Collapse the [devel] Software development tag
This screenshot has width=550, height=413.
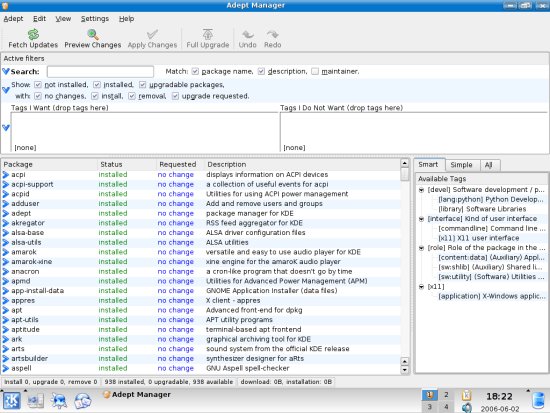[x=421, y=190]
